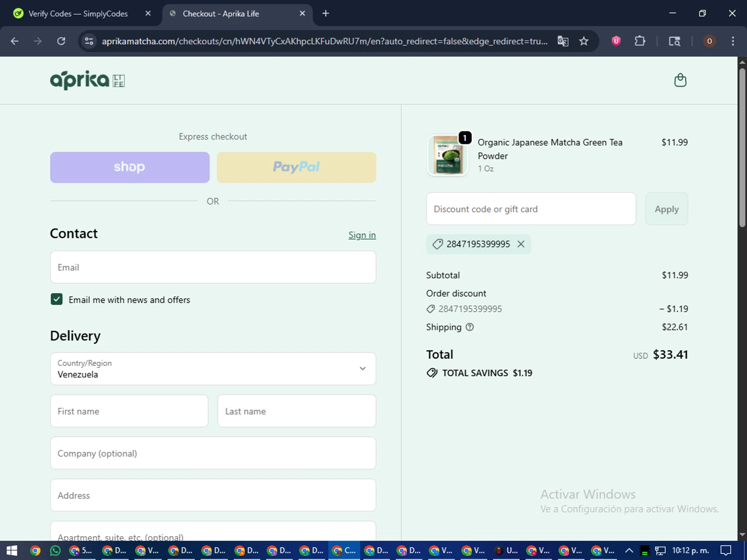View site information icon in address bar
The height and width of the screenshot is (560, 747).
[x=89, y=41]
